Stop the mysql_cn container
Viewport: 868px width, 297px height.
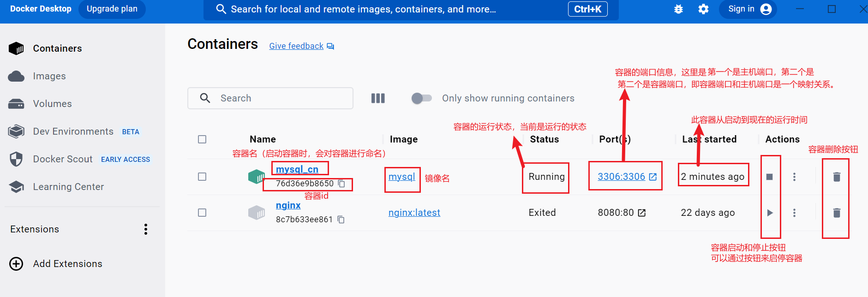(769, 177)
